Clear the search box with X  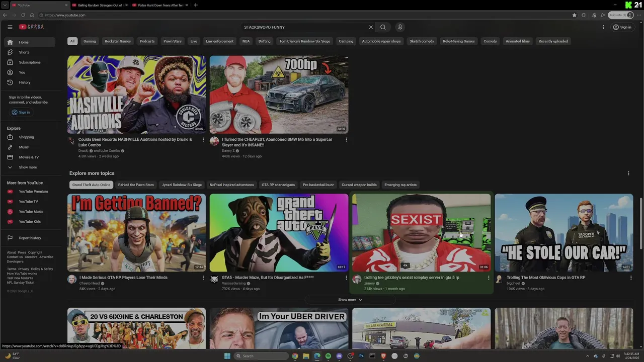click(x=371, y=27)
